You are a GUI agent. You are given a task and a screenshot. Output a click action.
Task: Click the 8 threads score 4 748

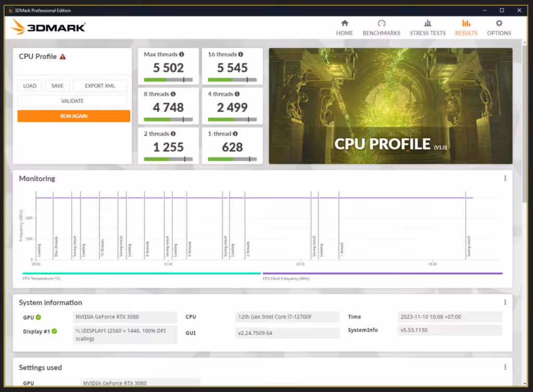[x=168, y=108]
